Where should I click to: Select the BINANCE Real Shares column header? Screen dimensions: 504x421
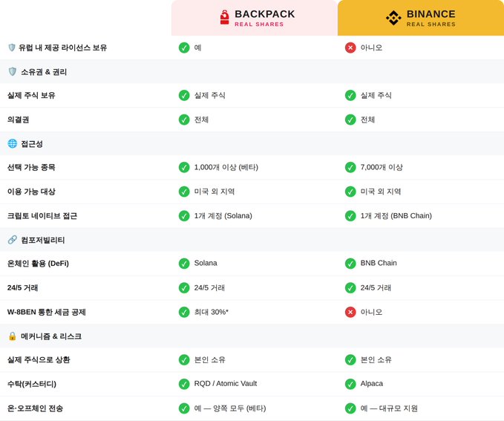[x=421, y=18]
